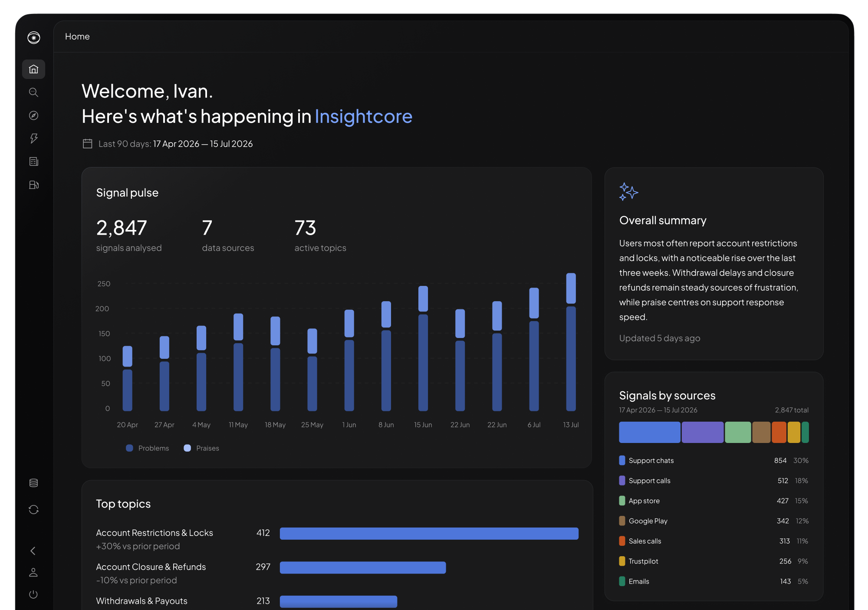Open the Last 90 days date range picker
The height and width of the screenshot is (610, 868).
(168, 144)
